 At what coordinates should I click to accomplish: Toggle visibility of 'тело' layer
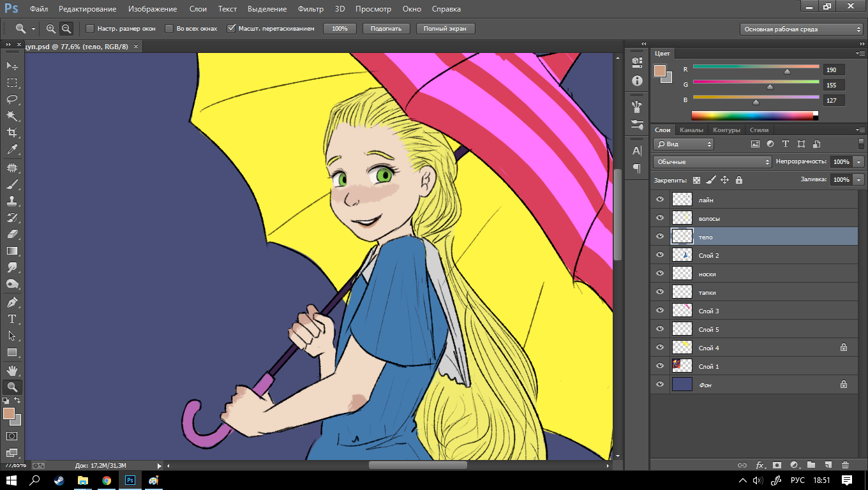tap(660, 237)
